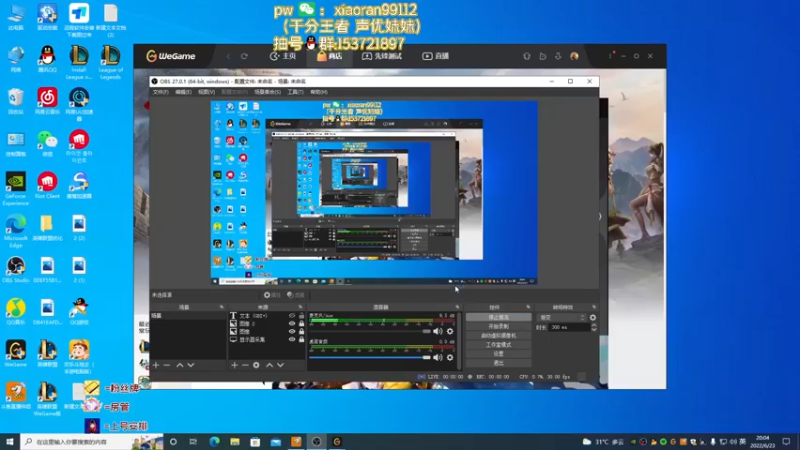The width and height of the screenshot is (800, 450).
Task: Open GeForce Experience desktop icon
Action: (16, 189)
